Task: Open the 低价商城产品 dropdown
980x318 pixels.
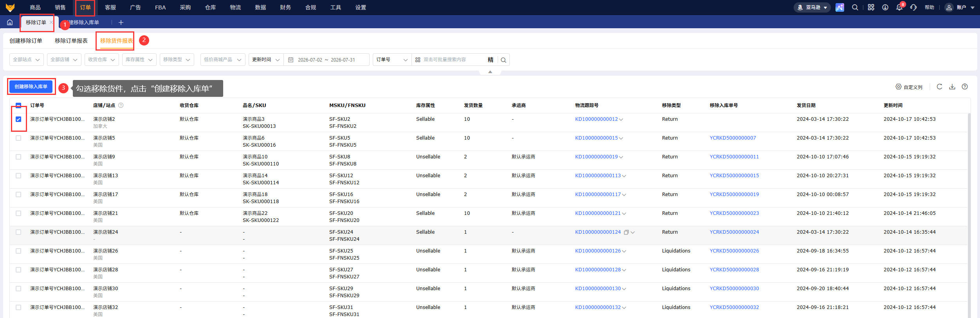Action: click(223, 60)
